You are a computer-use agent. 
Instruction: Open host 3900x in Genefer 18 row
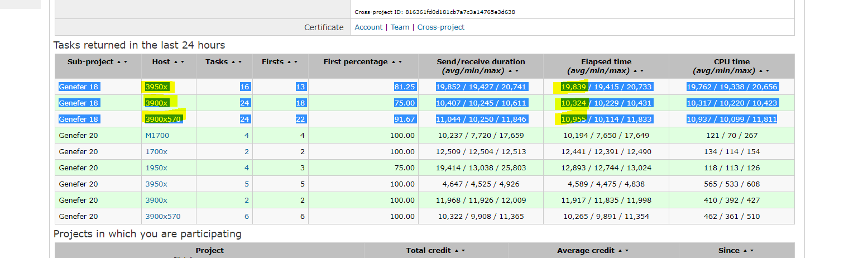156,103
